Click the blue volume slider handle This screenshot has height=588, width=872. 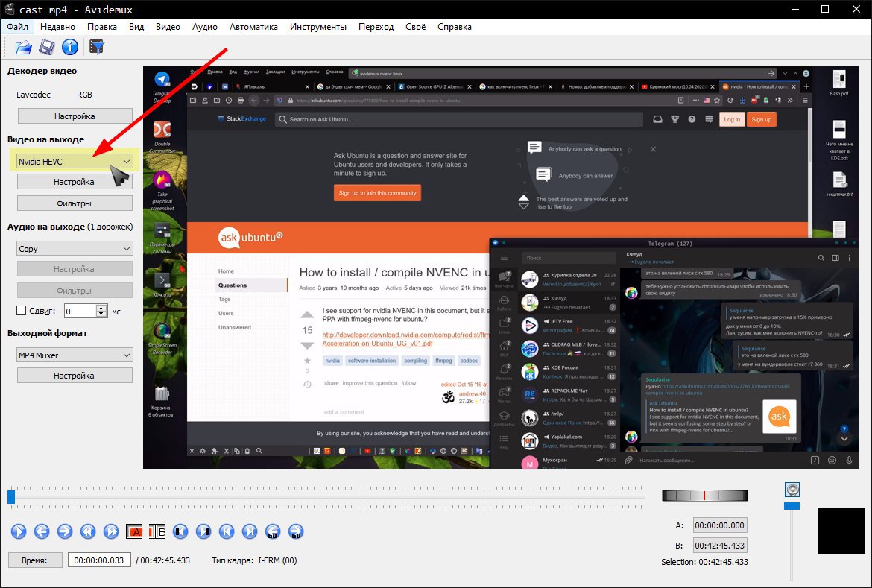click(792, 506)
